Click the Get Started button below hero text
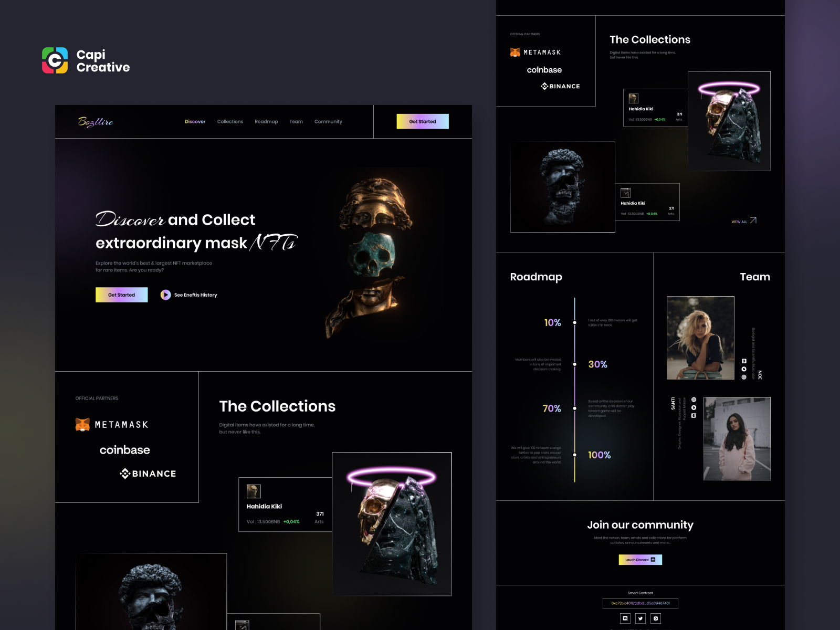Image resolution: width=840 pixels, height=630 pixels. (x=122, y=295)
